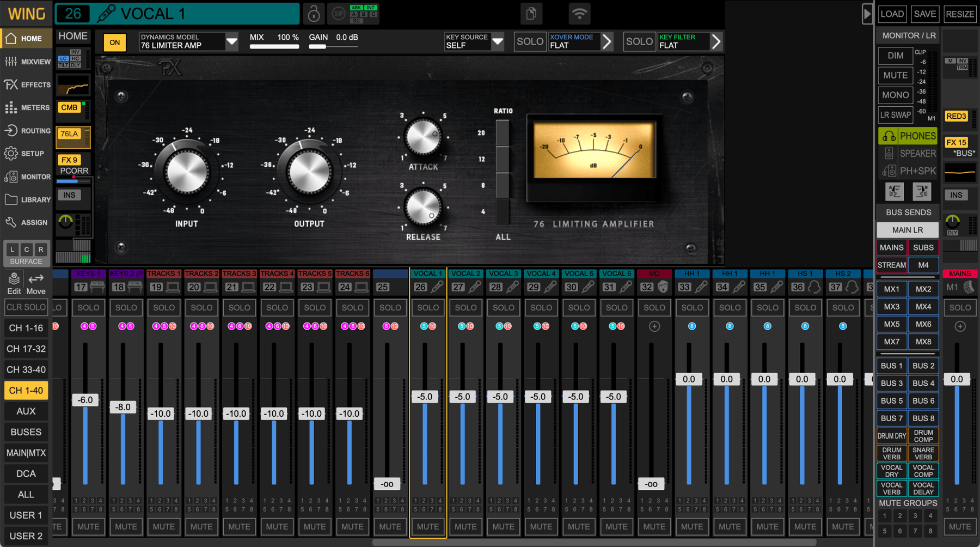The width and height of the screenshot is (980, 547).
Task: Open the Library folder page
Action: click(x=27, y=200)
